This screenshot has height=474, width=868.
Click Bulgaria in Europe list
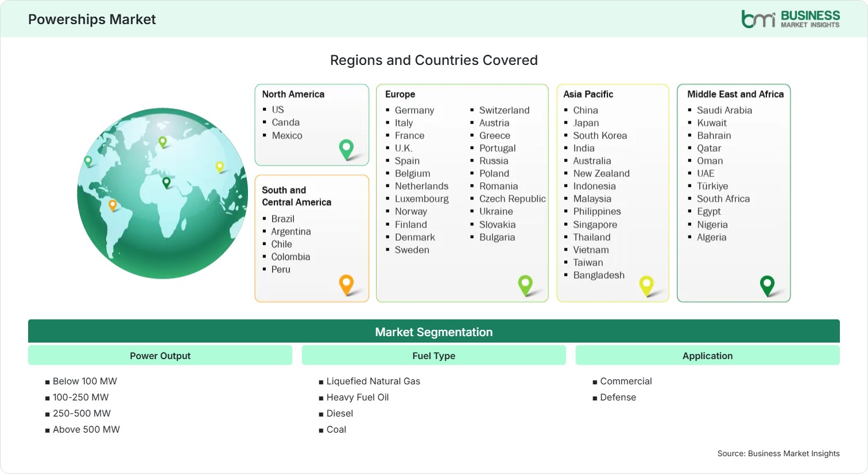coord(497,237)
